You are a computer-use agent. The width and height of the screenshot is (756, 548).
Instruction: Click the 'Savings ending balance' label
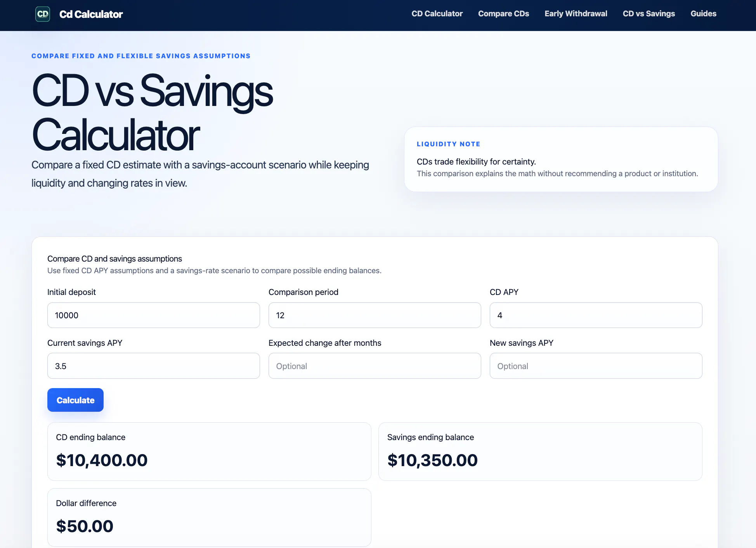tap(431, 437)
